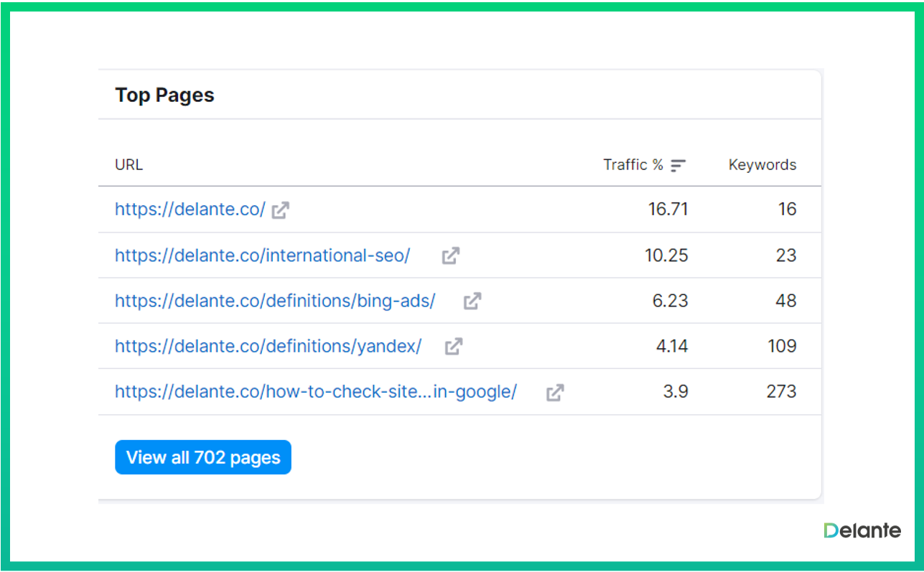924x572 pixels.
Task: Open the definitions/bing-ads/ URL link
Action: pos(275,301)
